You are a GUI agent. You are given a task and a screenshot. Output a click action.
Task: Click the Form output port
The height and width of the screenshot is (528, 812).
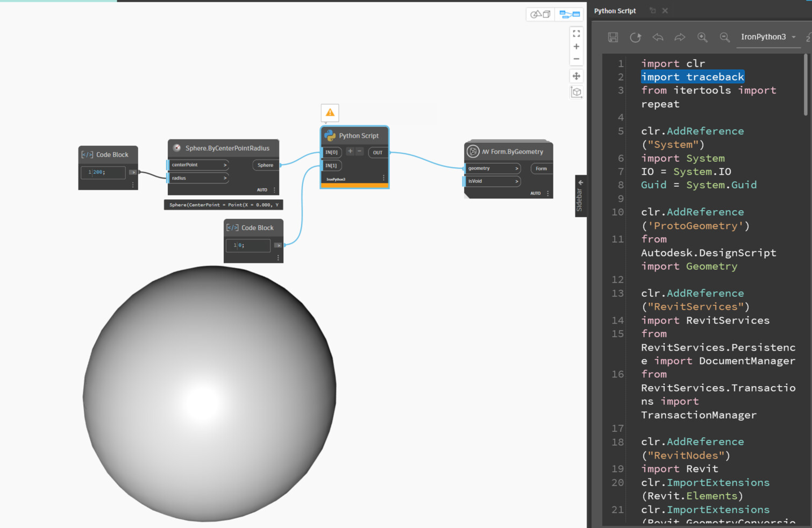(x=542, y=168)
